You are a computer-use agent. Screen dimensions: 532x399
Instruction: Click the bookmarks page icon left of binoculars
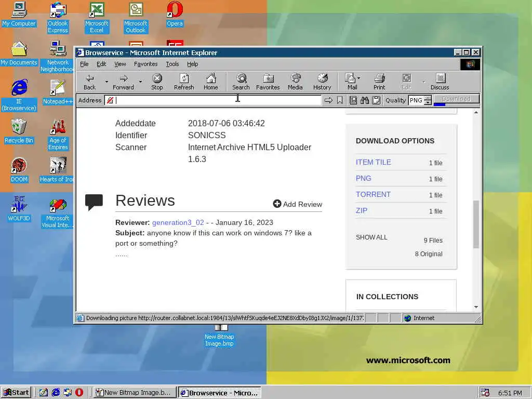coord(353,100)
